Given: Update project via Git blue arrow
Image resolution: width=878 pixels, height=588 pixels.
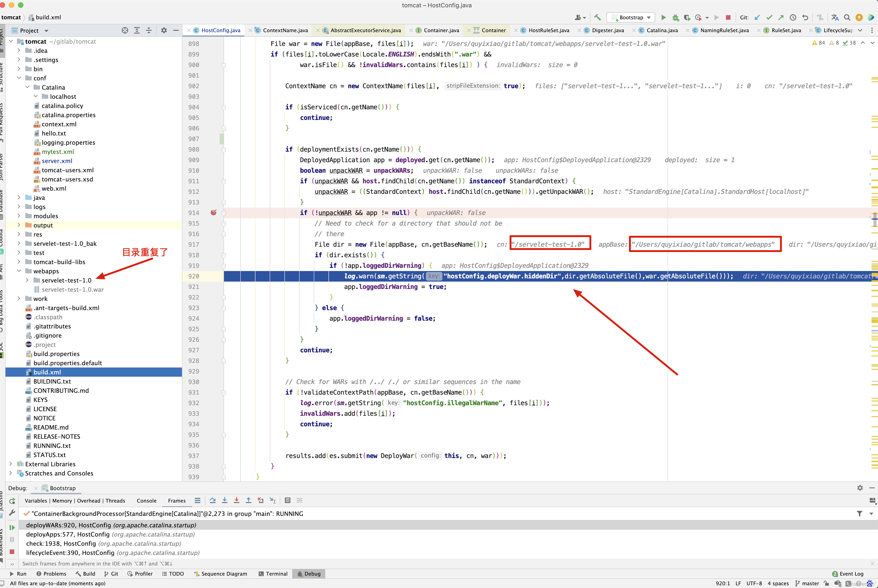Looking at the screenshot, I should (x=757, y=17).
